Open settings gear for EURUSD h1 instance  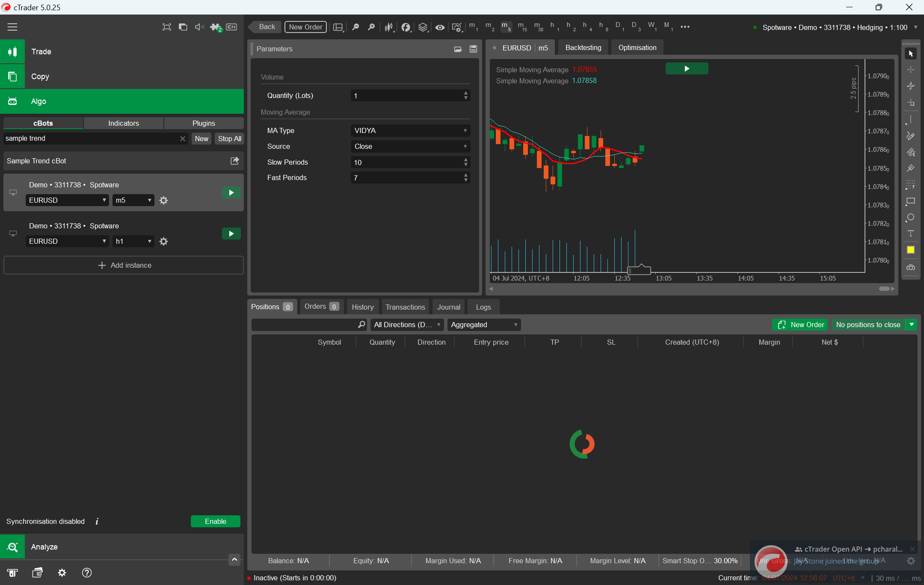coord(163,241)
